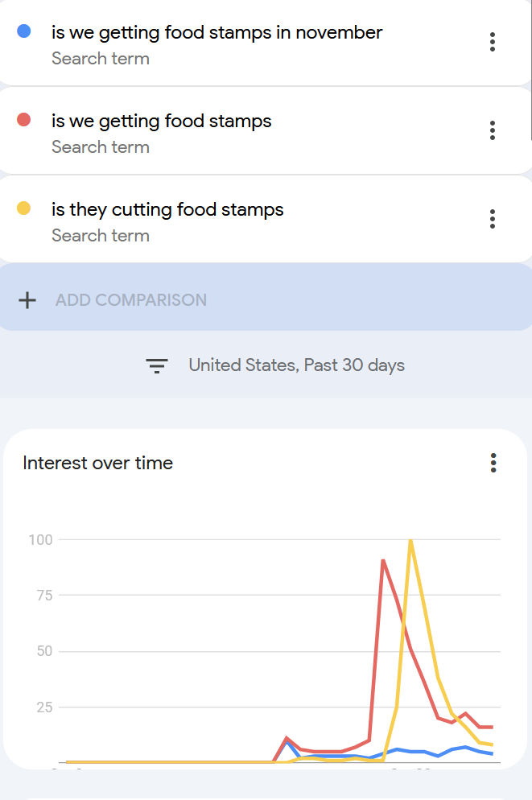The height and width of the screenshot is (800, 532).
Task: Click the blue dot color indicator
Action: click(x=24, y=31)
